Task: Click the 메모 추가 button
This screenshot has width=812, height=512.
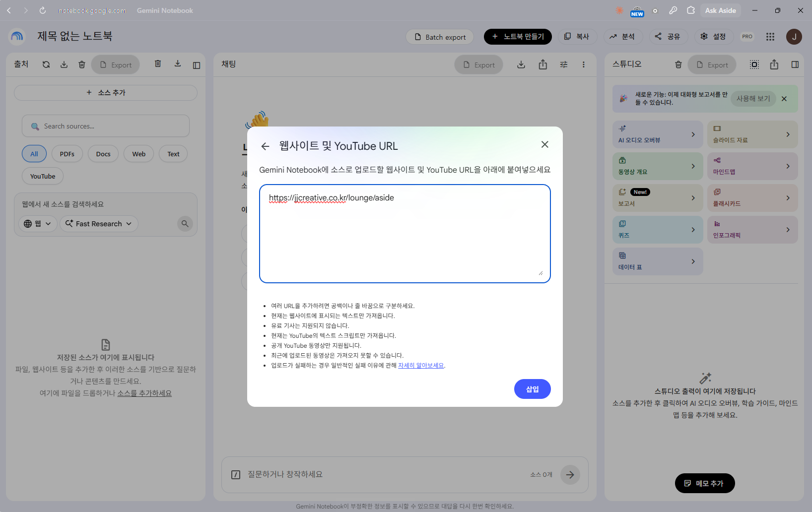Action: 705,483
